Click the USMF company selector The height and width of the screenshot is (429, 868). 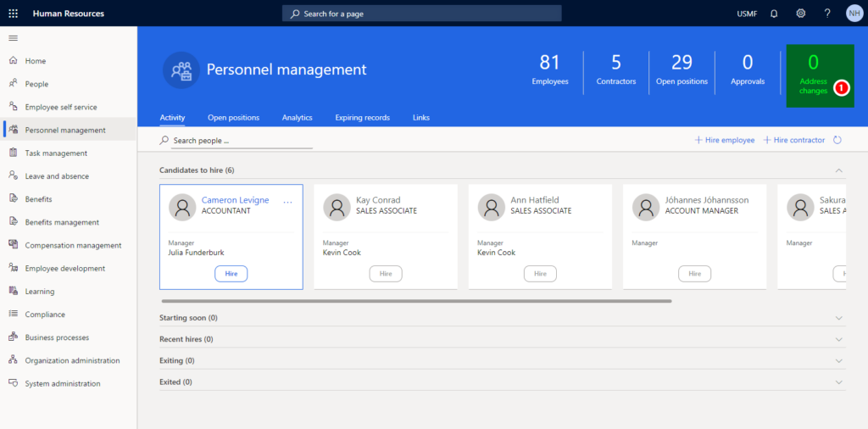pos(748,14)
